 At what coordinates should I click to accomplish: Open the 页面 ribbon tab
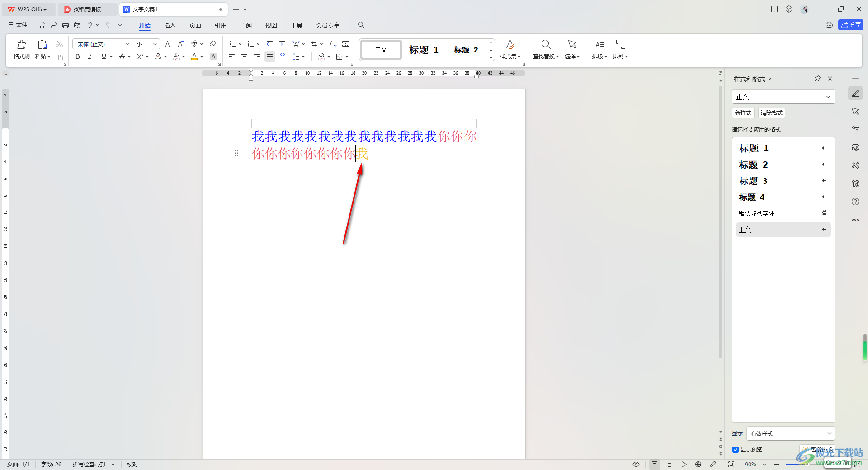195,25
